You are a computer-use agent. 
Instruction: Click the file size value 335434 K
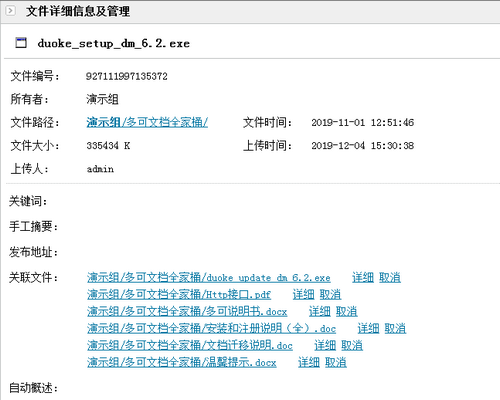(108, 145)
